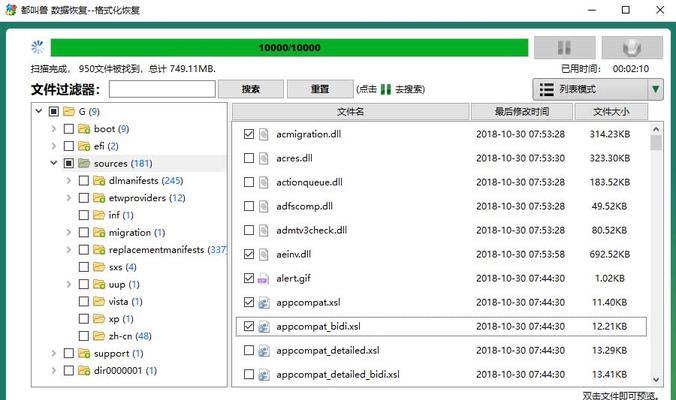
Task: Click the support folder icon
Action: [84, 353]
